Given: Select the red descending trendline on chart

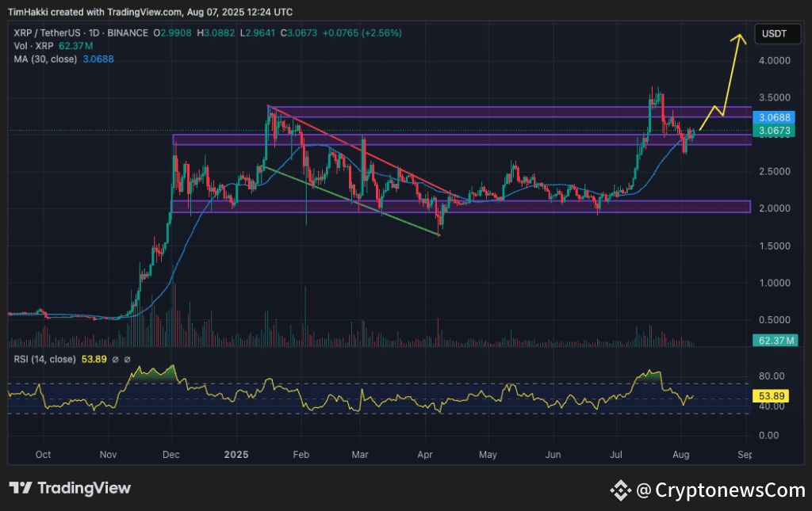Looking at the screenshot, I should [362, 151].
